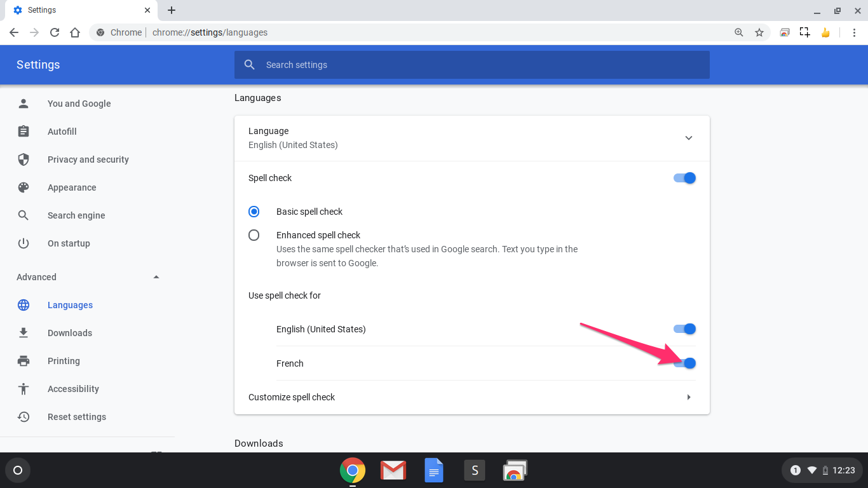The image size is (868, 488).
Task: Click the zoom magnifier icon in address bar
Action: (x=739, y=32)
